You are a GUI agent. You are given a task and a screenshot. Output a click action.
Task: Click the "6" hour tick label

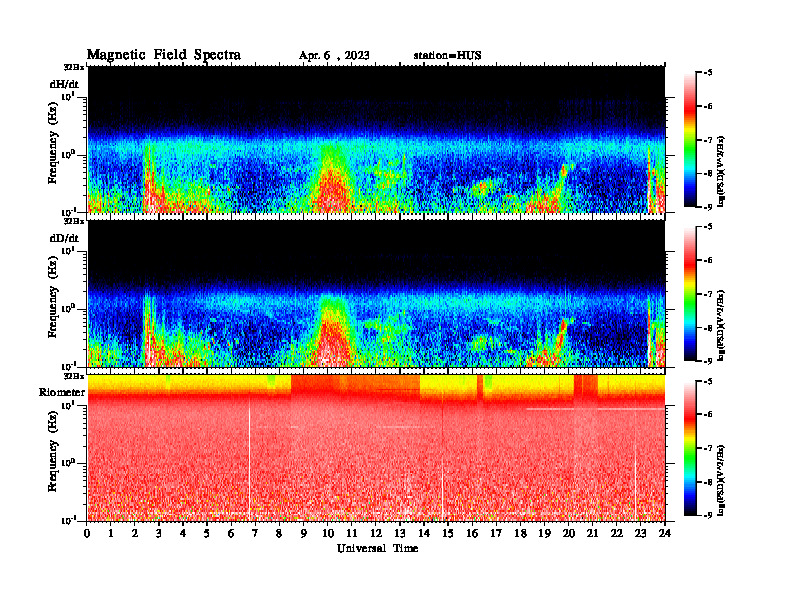(x=231, y=533)
